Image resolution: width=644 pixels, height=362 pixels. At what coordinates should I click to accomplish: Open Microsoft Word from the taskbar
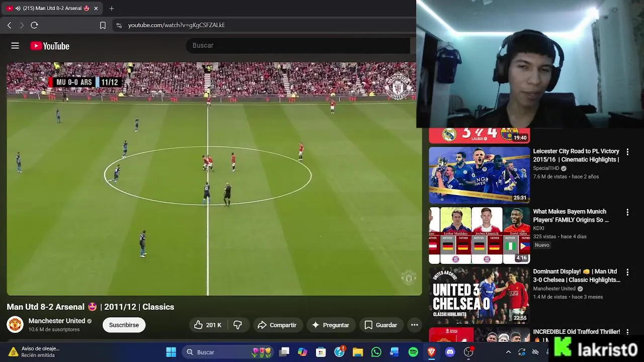[394, 352]
